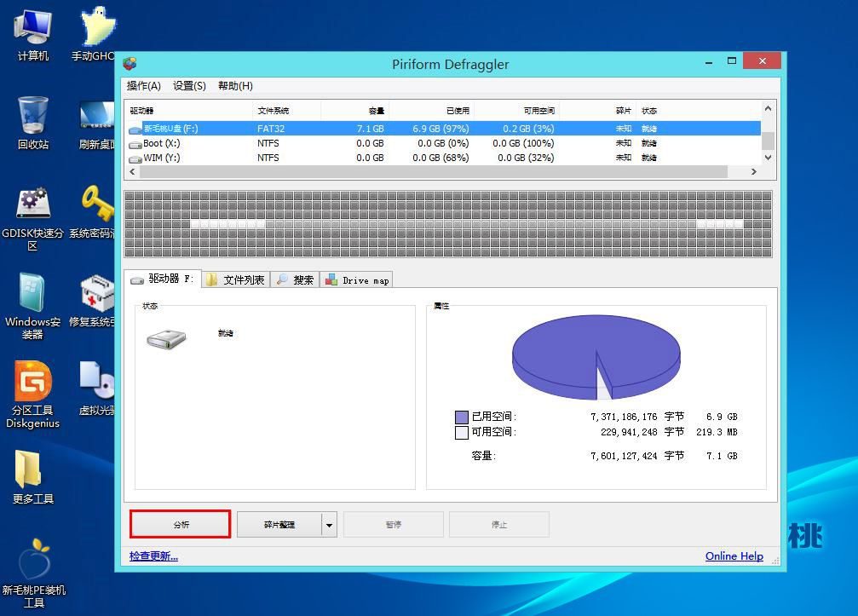This screenshot has width=858, height=616.
Task: Switch to the Drive map tab
Action: coord(357,280)
